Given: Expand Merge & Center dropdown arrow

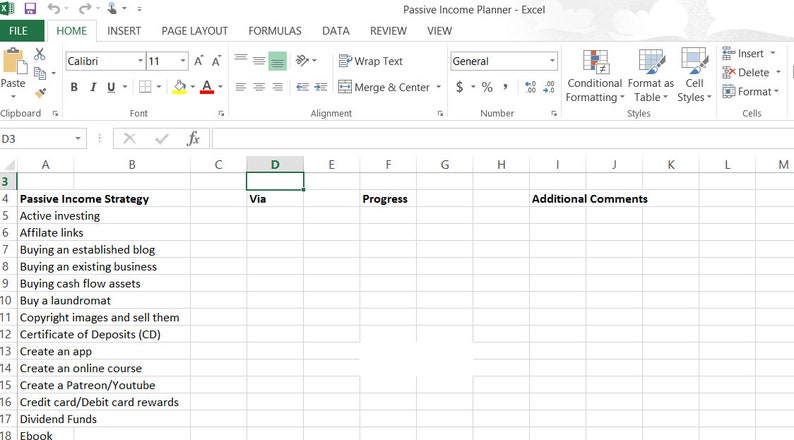Looking at the screenshot, I should pyautogui.click(x=438, y=87).
